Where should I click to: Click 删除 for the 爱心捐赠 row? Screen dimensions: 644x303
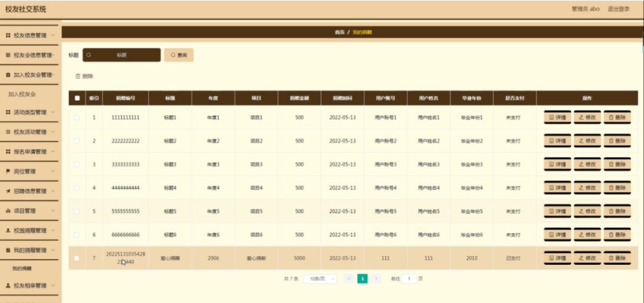coord(617,258)
